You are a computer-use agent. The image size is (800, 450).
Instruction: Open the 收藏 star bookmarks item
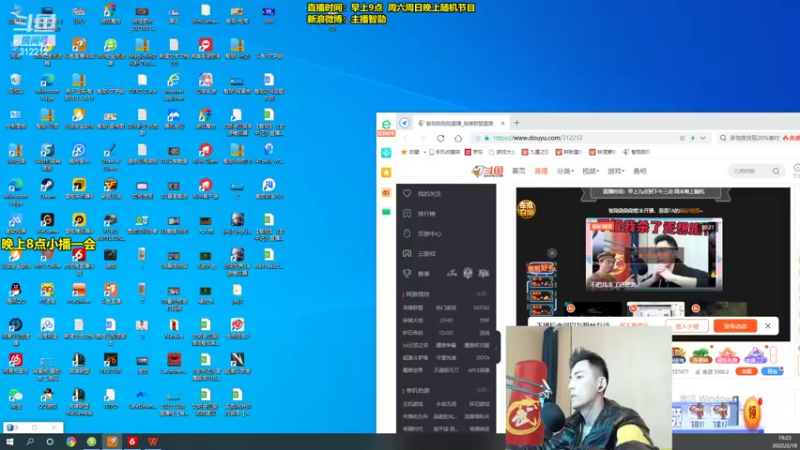pyautogui.click(x=410, y=152)
